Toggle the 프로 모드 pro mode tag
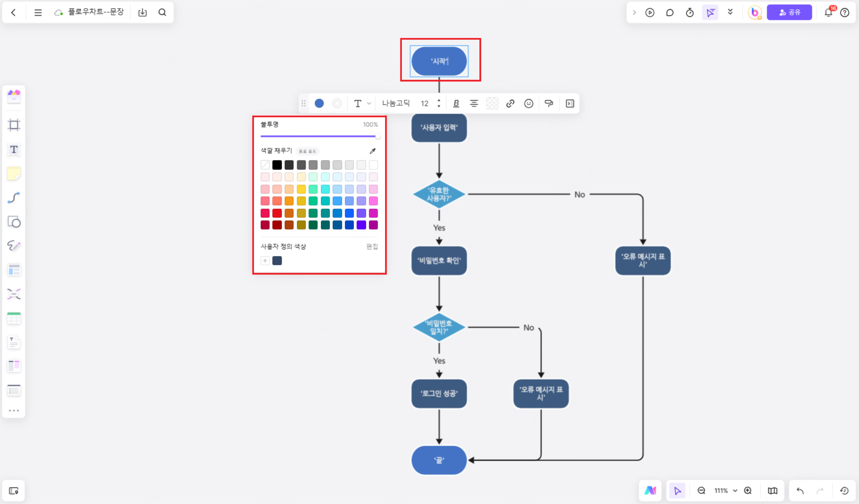 click(x=307, y=151)
